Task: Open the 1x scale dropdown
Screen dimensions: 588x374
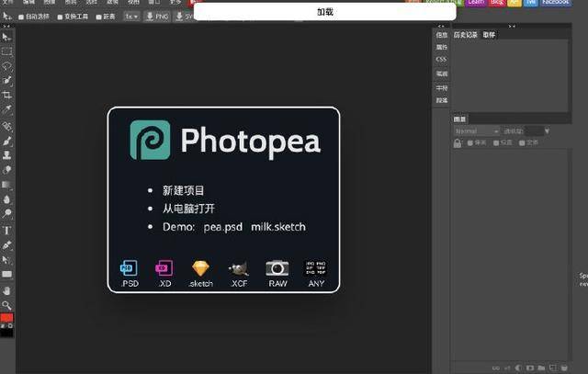Action: click(x=131, y=17)
